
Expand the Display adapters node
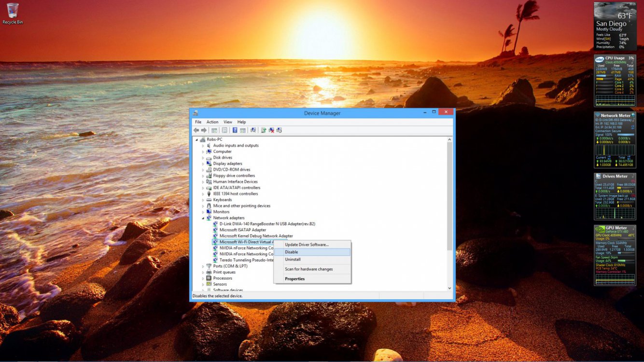pyautogui.click(x=203, y=164)
